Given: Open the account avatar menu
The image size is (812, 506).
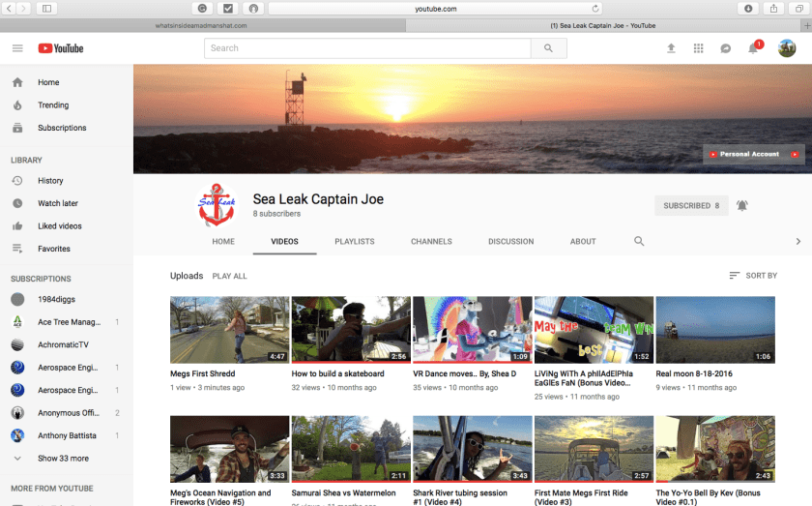Looking at the screenshot, I should [x=787, y=48].
